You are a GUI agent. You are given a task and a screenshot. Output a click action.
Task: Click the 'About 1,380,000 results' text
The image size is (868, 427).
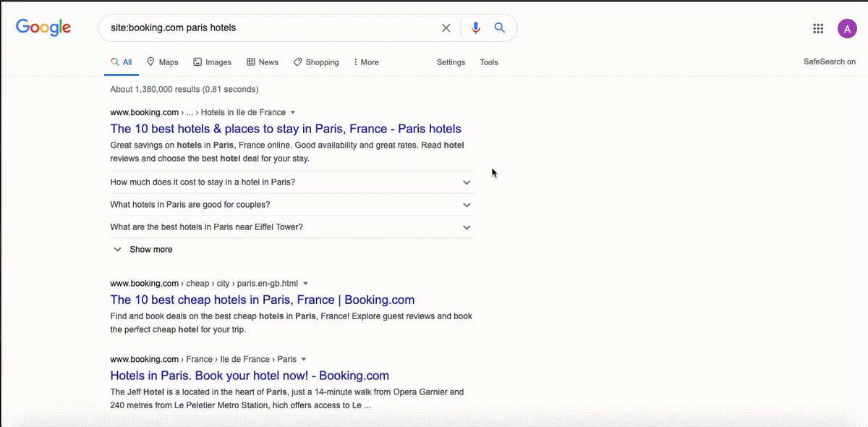click(184, 90)
